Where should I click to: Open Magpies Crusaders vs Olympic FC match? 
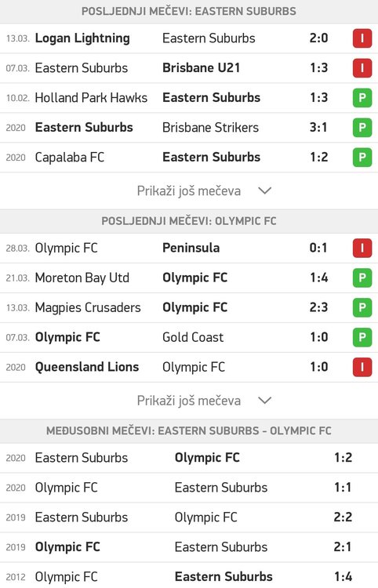pos(189,307)
